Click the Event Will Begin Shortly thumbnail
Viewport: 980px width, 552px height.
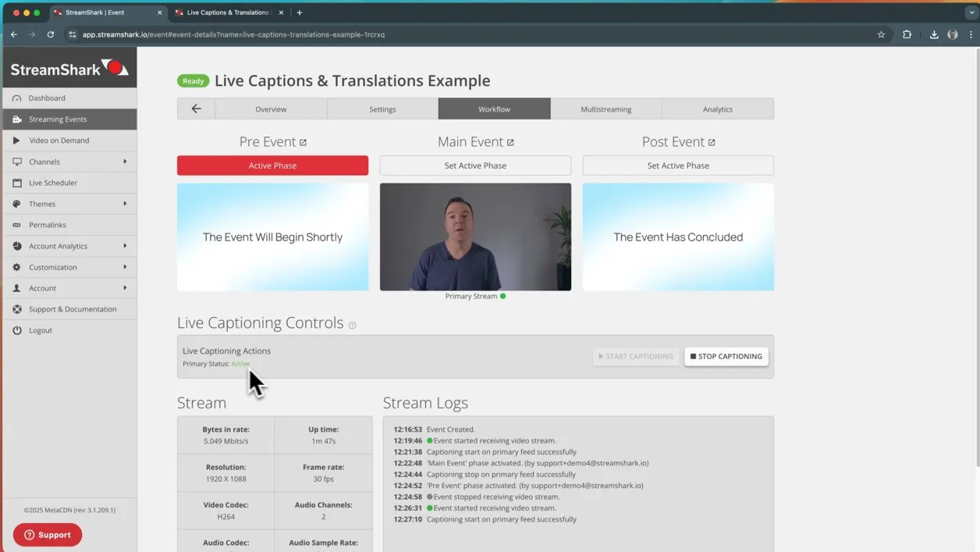click(272, 237)
